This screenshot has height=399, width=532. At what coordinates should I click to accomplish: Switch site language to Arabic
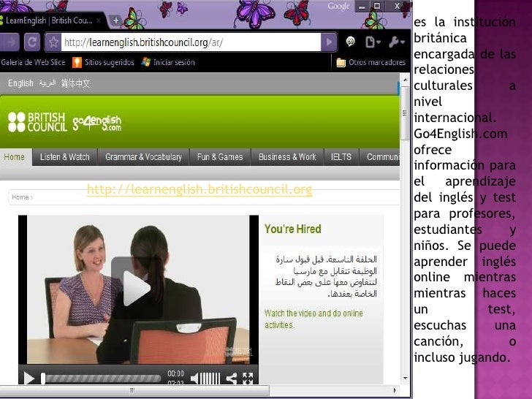pos(47,83)
